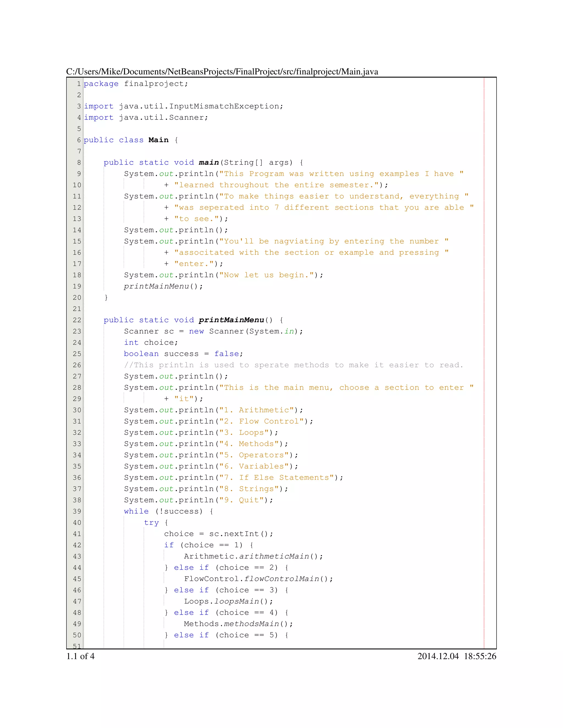
Task: Click the file path header text
Action: (x=222, y=72)
